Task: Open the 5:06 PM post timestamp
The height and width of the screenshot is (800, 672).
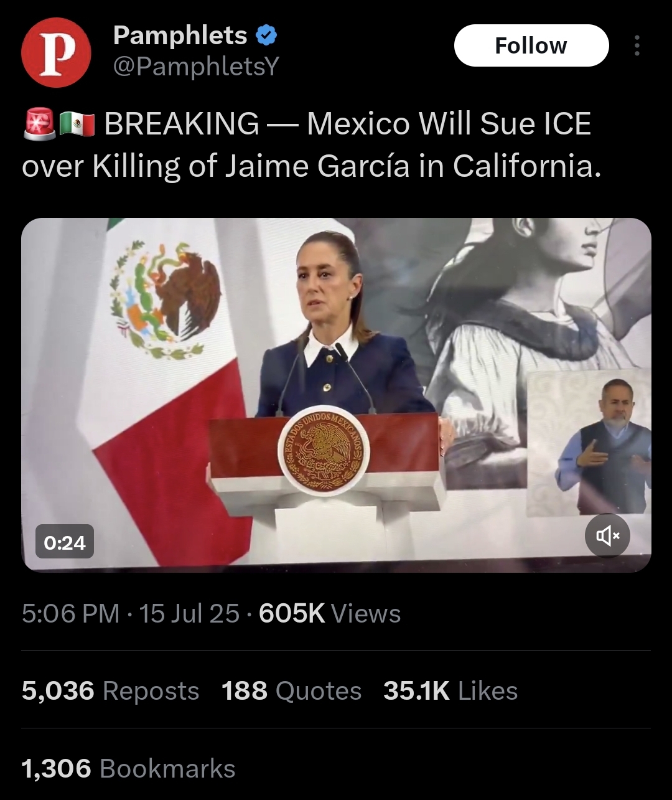Action: tap(70, 613)
